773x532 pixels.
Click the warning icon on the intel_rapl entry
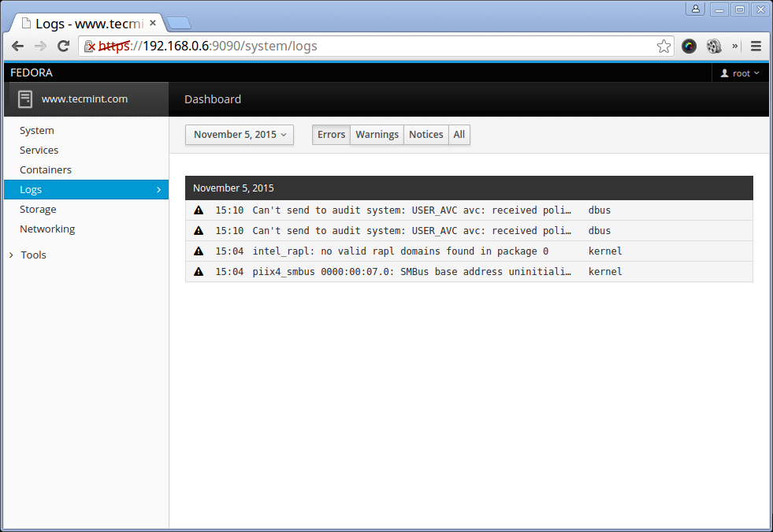click(x=199, y=251)
